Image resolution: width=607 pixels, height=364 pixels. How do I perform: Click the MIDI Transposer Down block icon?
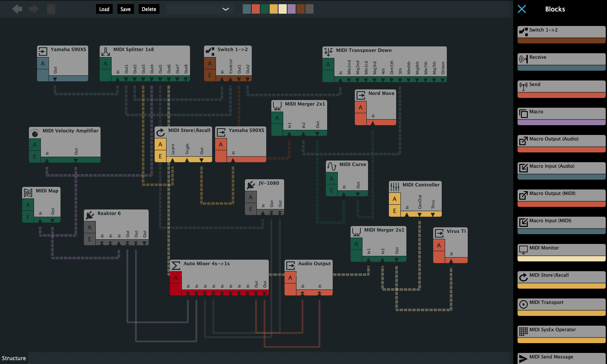pyautogui.click(x=328, y=52)
